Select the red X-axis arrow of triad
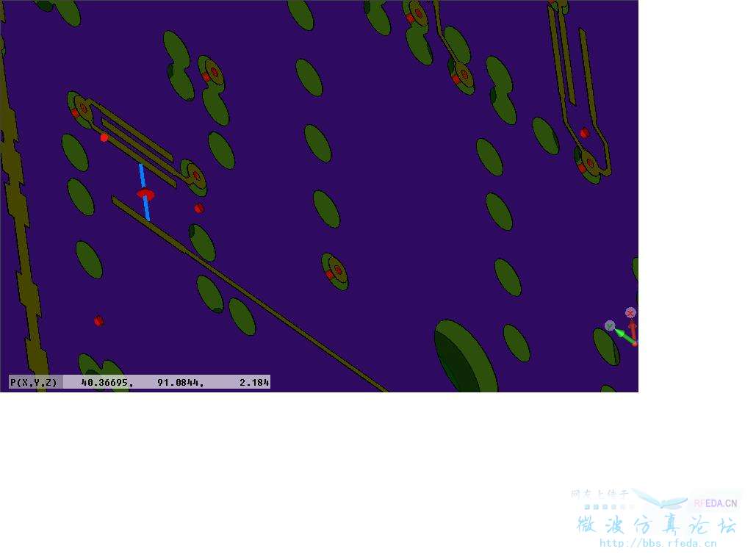The height and width of the screenshot is (554, 756). [633, 331]
